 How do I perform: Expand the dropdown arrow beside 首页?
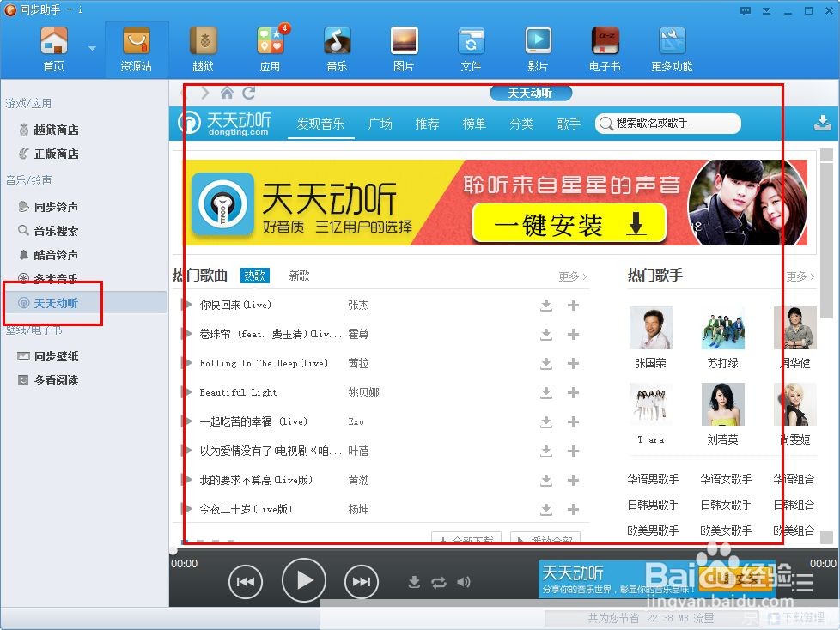pyautogui.click(x=92, y=49)
